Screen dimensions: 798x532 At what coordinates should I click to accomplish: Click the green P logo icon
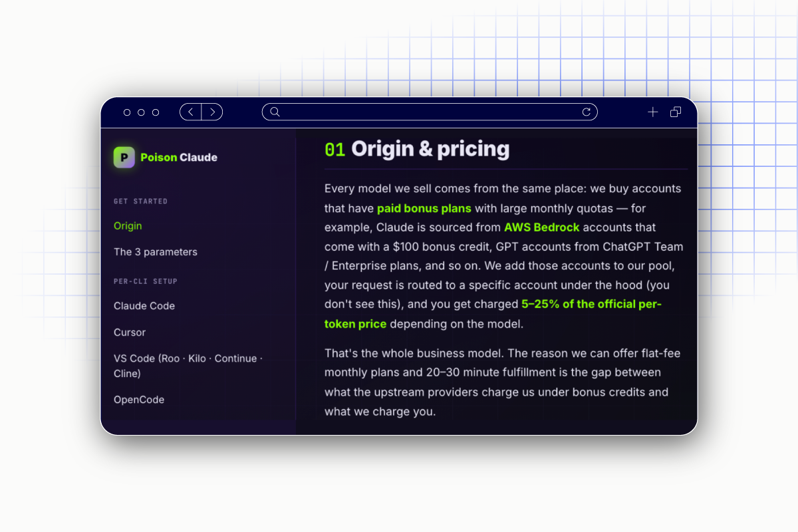click(x=124, y=158)
